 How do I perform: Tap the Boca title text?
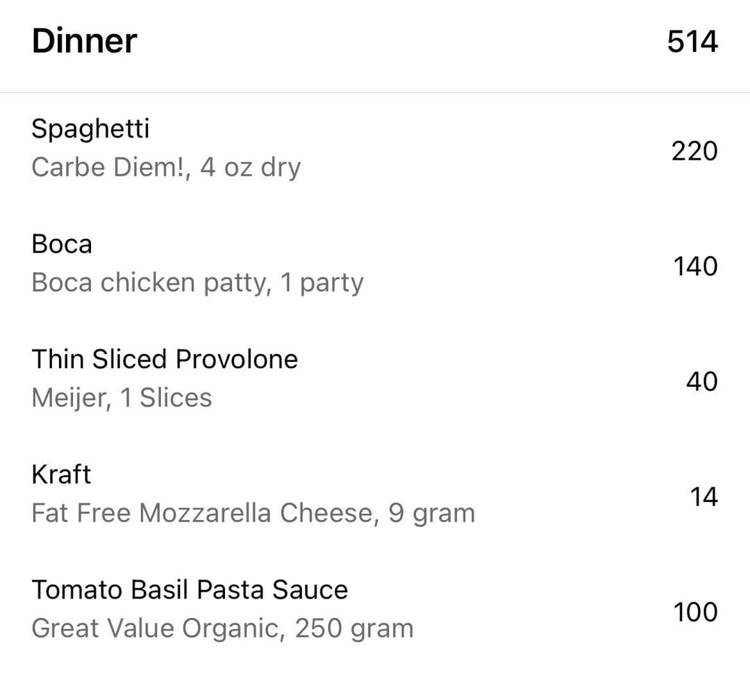point(62,244)
